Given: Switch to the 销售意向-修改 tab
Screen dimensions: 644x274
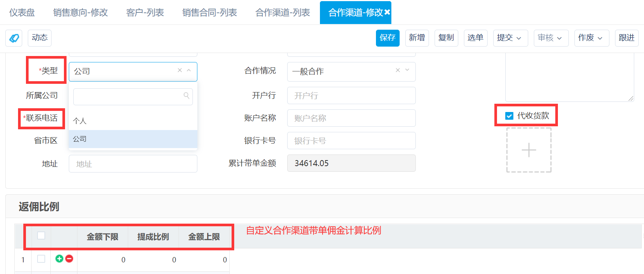Looking at the screenshot, I should pyautogui.click(x=80, y=12).
